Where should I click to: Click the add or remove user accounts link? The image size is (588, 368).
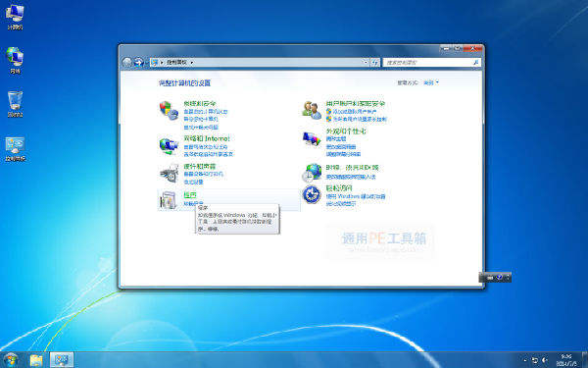tap(355, 112)
